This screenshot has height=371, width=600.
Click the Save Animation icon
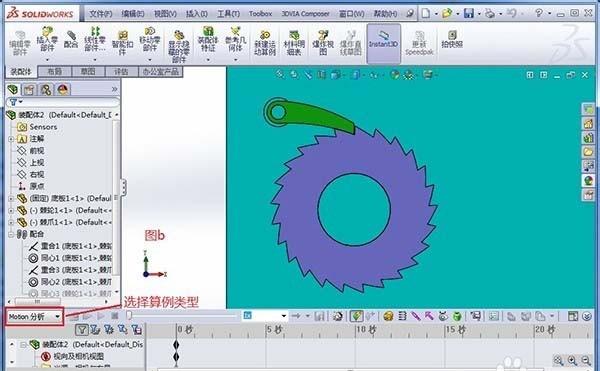(320, 316)
